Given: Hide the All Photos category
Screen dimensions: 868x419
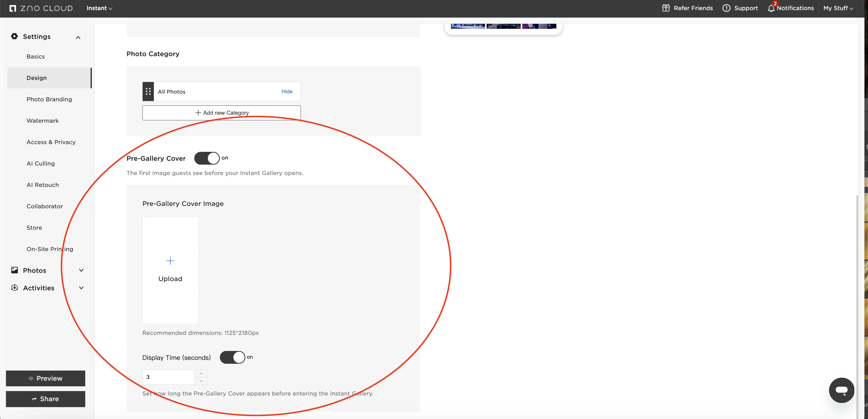Looking at the screenshot, I should click(287, 91).
